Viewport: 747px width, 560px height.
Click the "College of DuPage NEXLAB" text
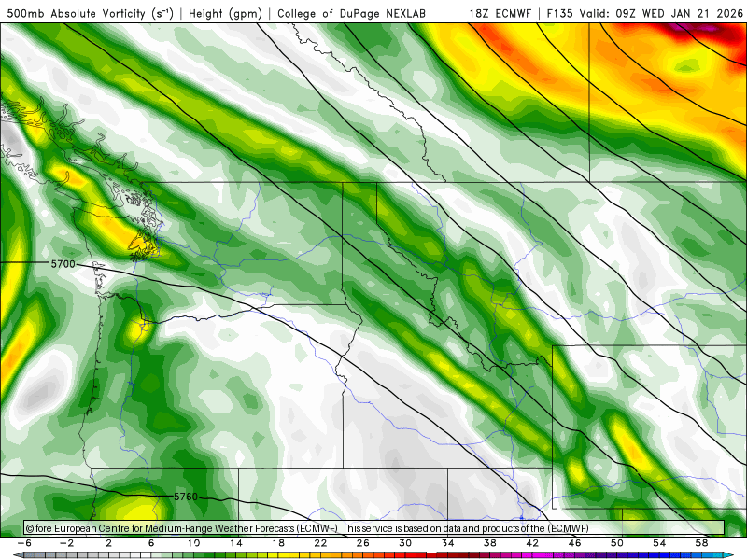coord(352,13)
